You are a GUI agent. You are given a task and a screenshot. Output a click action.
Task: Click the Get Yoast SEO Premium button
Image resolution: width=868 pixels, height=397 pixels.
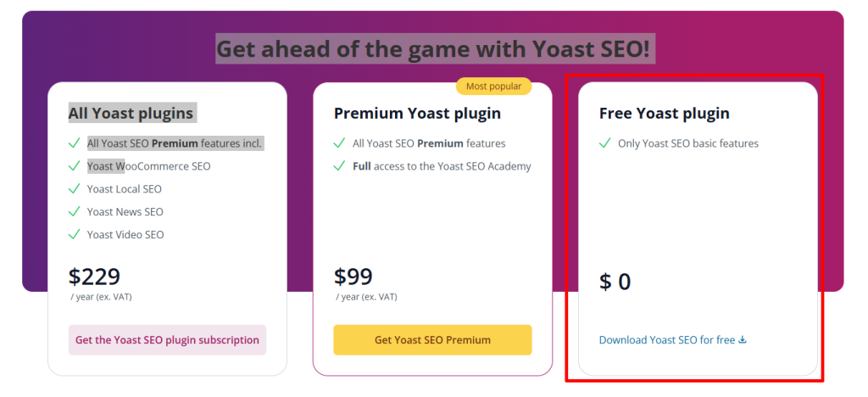(432, 339)
